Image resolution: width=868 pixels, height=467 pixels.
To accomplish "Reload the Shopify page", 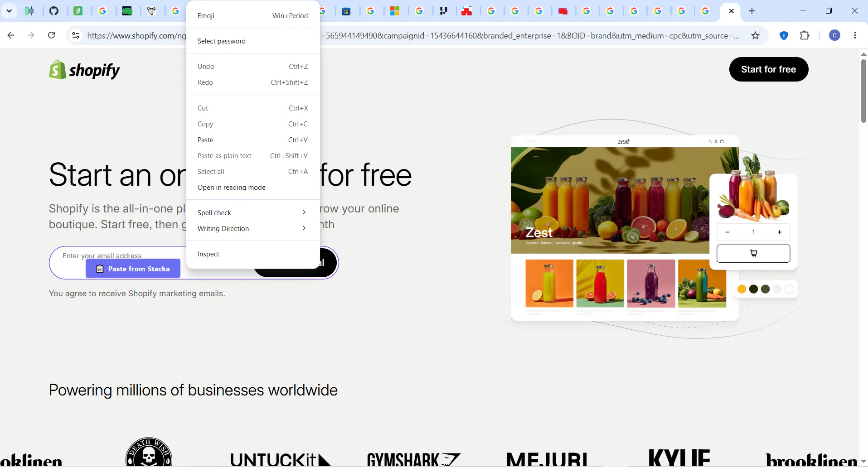I will [x=52, y=35].
